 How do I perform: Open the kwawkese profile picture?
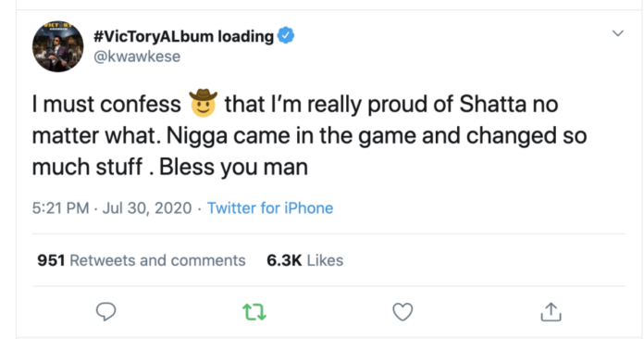(x=58, y=46)
